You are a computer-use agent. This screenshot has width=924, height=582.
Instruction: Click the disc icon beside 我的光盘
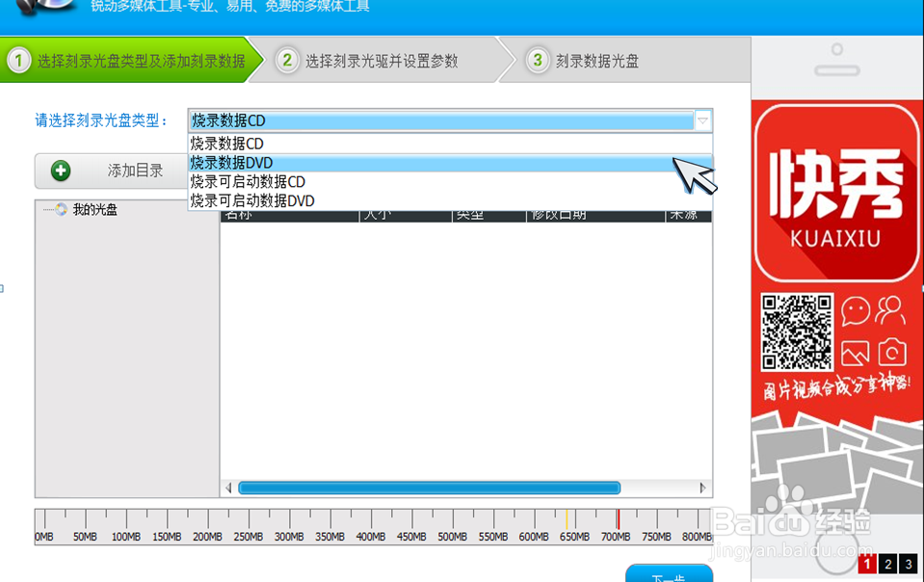62,210
